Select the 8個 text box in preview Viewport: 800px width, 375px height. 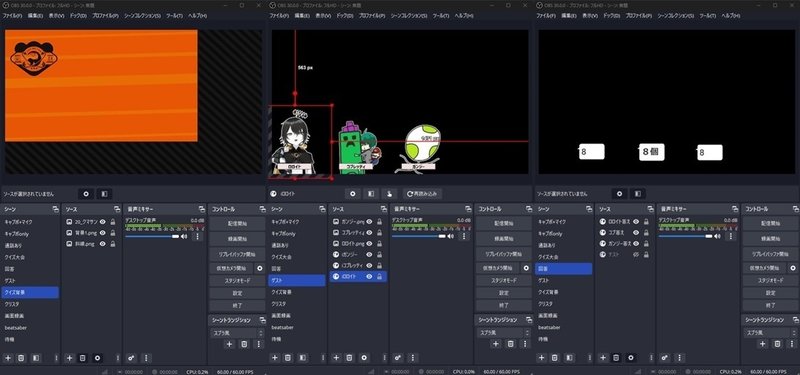[x=652, y=152]
